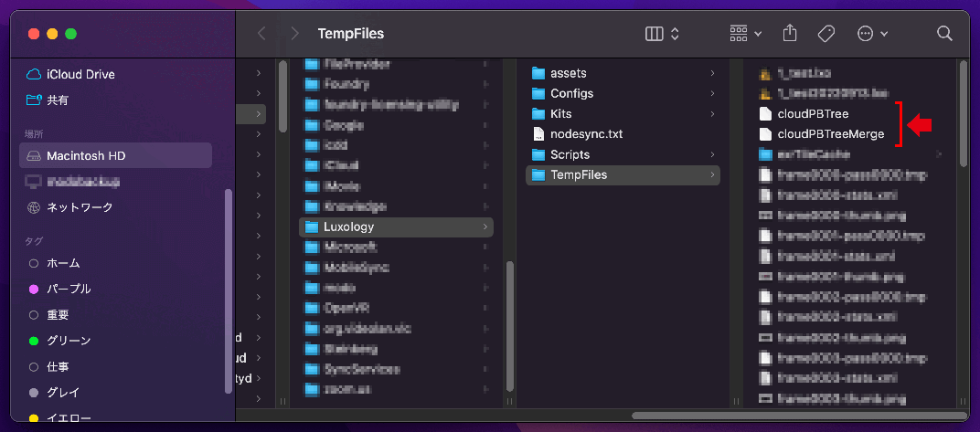The image size is (980, 432).
Task: Go back with the left chevron
Action: (x=261, y=34)
